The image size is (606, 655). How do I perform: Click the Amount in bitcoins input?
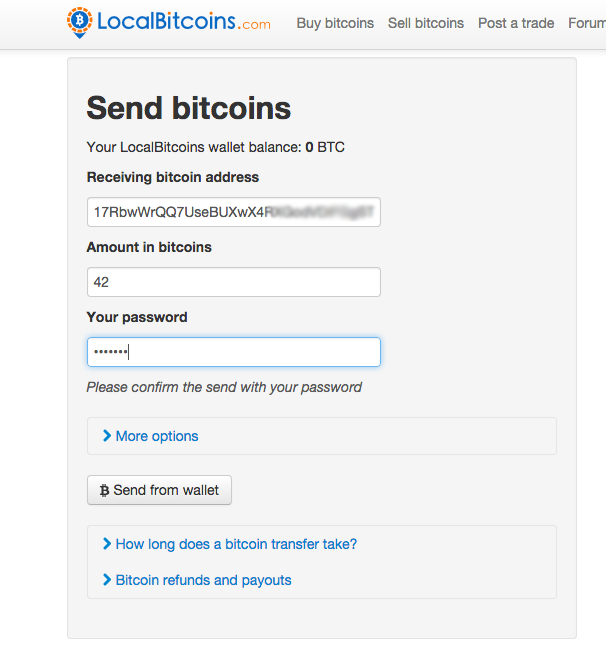click(x=233, y=282)
